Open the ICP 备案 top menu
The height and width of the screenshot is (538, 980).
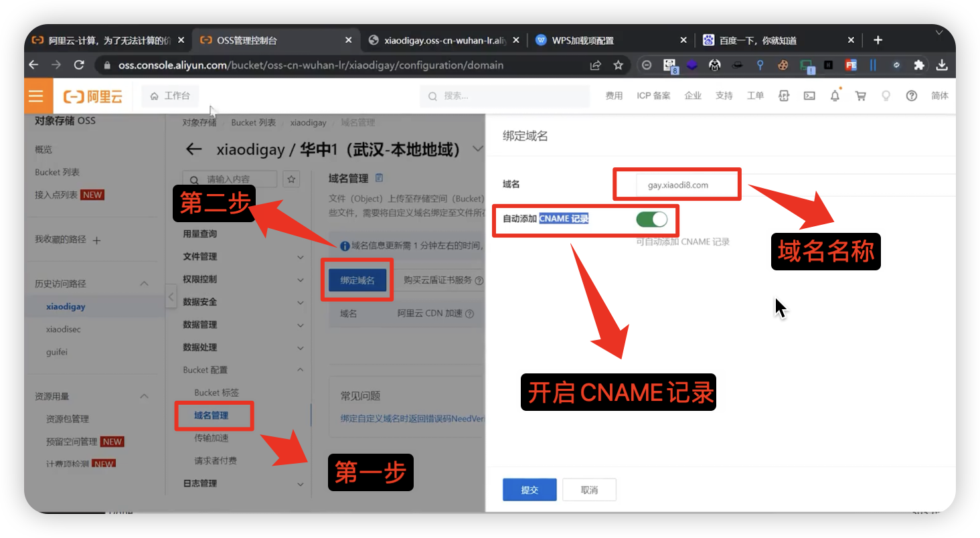tap(653, 96)
